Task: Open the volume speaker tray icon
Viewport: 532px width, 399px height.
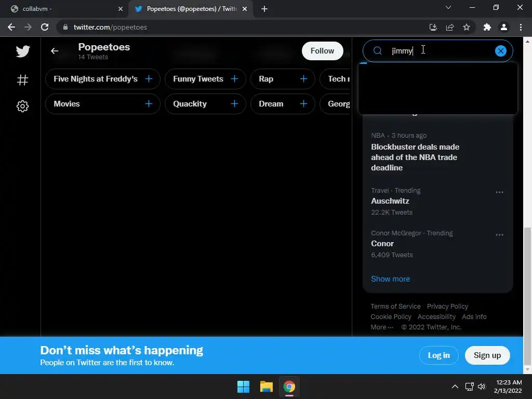Action: pyautogui.click(x=482, y=387)
